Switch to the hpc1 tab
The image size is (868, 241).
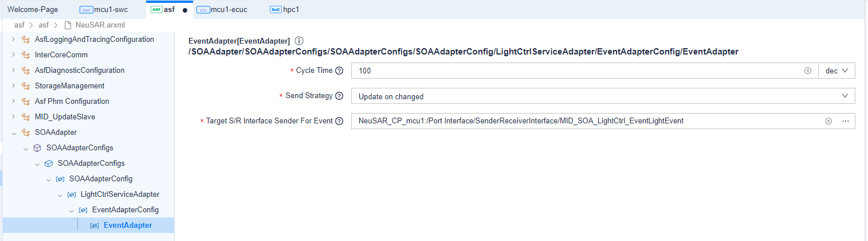pyautogui.click(x=285, y=10)
